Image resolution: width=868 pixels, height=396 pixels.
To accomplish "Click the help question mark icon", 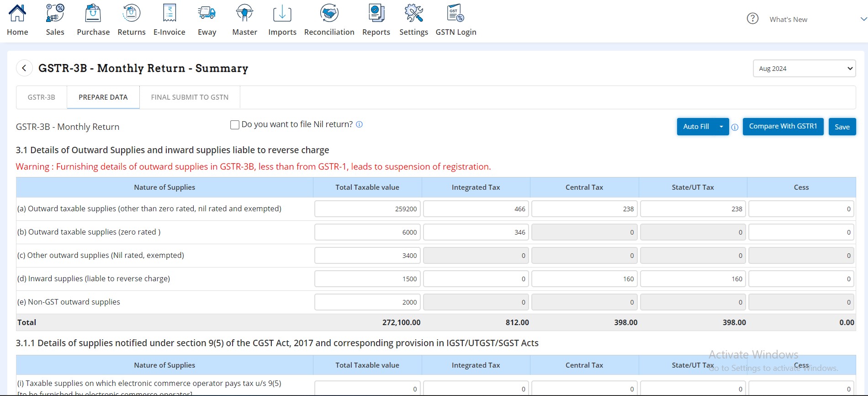I will (x=752, y=19).
